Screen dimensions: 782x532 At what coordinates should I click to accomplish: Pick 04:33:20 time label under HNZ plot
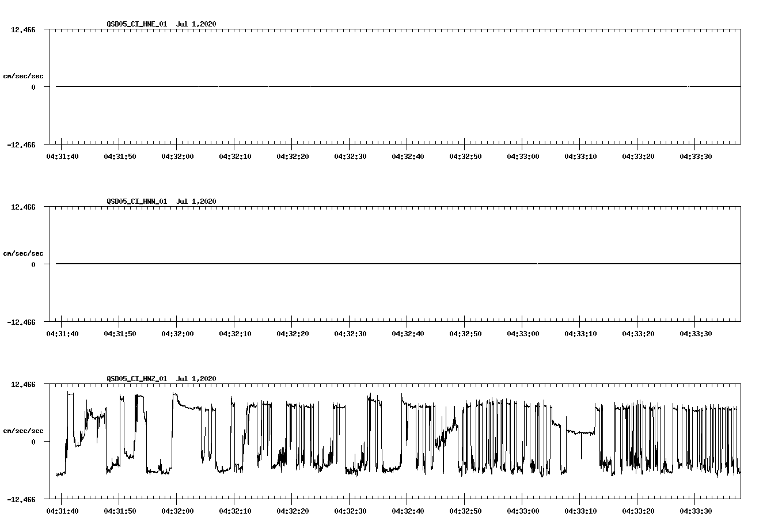[638, 511]
